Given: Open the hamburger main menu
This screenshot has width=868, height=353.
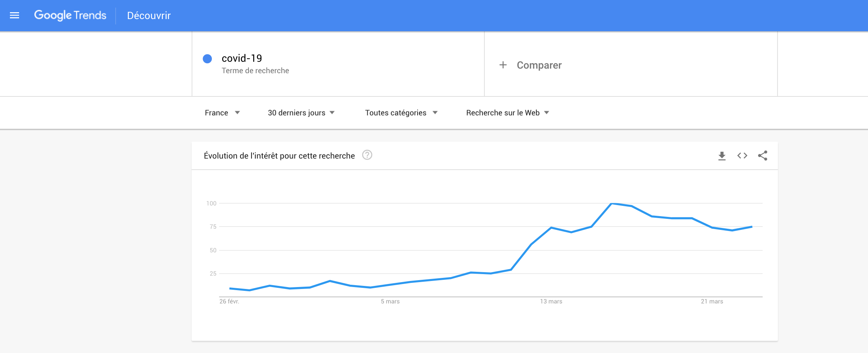Looking at the screenshot, I should [x=15, y=15].
